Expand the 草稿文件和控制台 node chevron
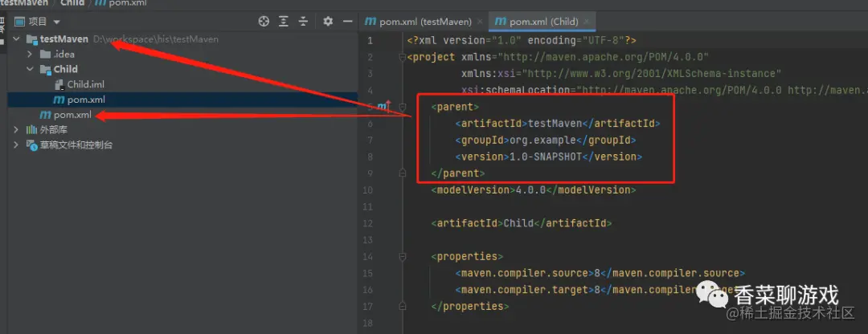This screenshot has height=334, width=868. click(16, 145)
